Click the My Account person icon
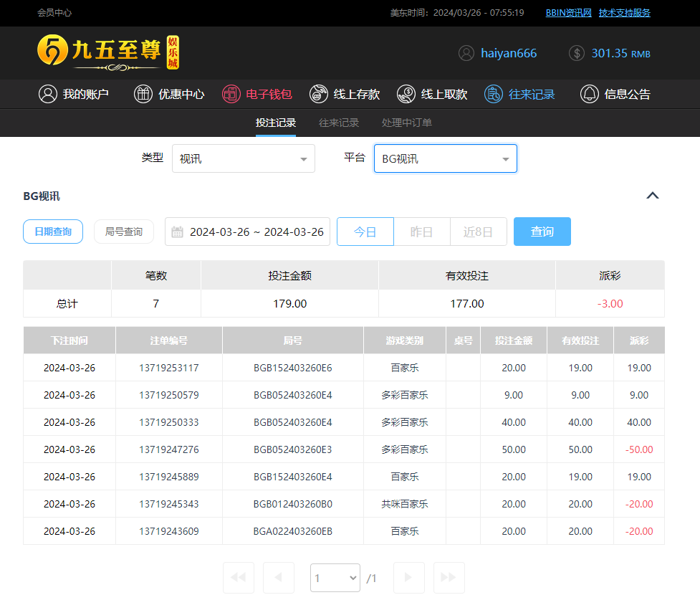Viewport: 700px width, 600px height. pos(48,94)
